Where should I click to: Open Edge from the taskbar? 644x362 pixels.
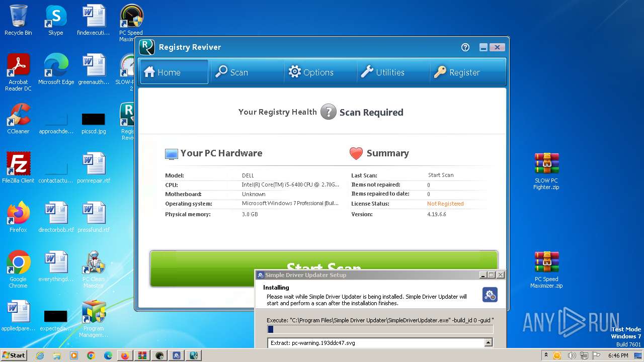[108, 355]
